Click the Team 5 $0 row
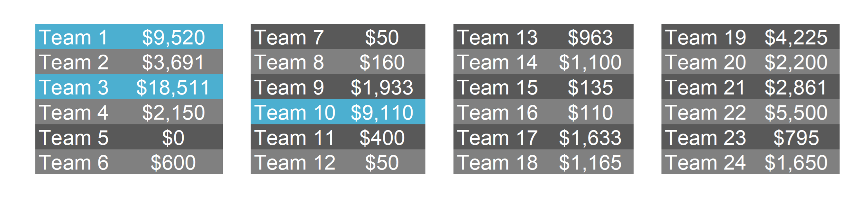 [x=129, y=137]
